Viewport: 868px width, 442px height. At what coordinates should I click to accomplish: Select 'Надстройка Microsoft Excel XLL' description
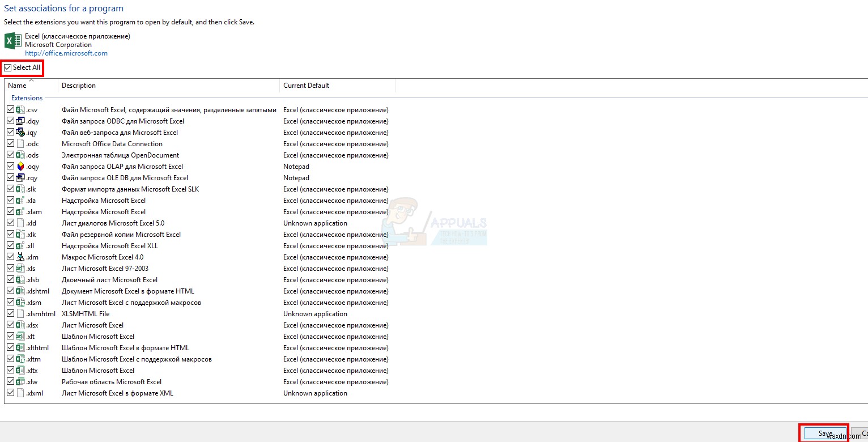[x=110, y=246]
